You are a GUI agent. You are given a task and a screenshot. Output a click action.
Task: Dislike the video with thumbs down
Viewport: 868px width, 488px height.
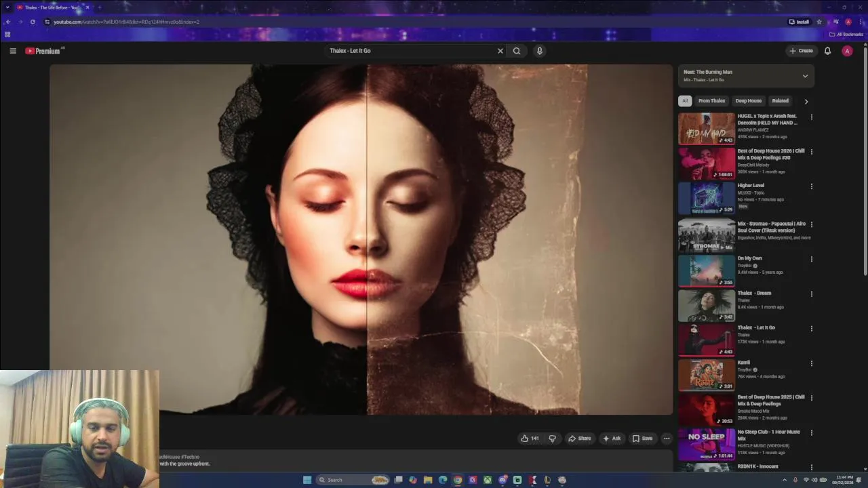pos(552,439)
